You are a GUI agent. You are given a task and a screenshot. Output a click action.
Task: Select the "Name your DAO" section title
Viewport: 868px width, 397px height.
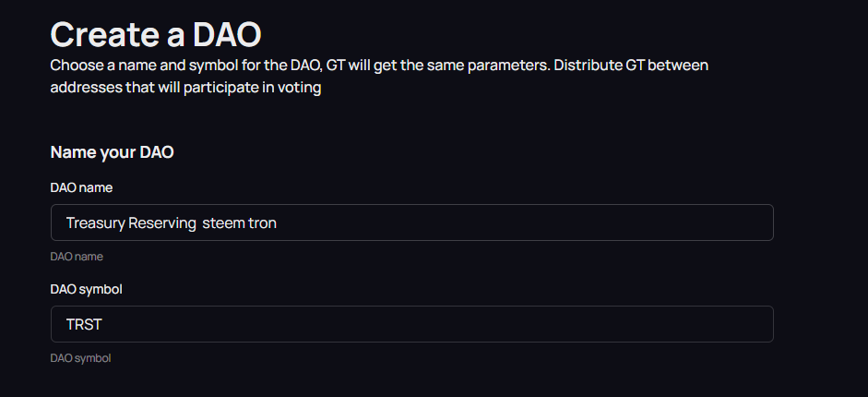coord(112,152)
